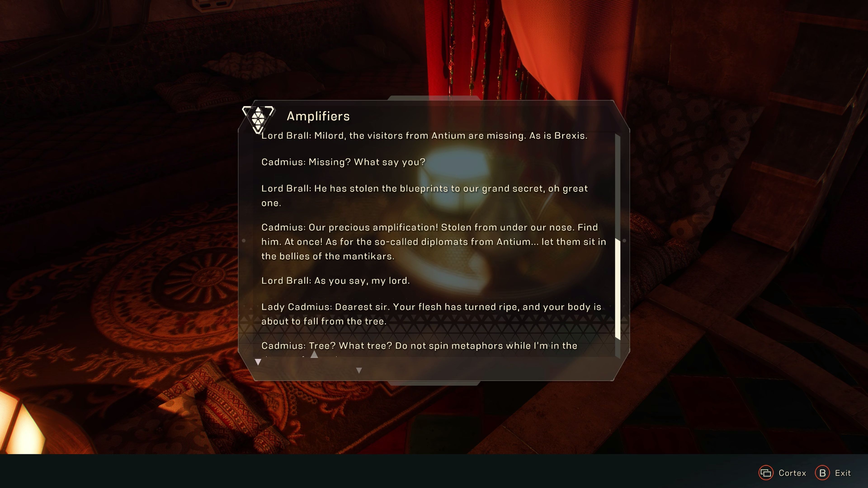868x488 pixels.
Task: Open Cortex via its controller button icon
Action: [766, 473]
